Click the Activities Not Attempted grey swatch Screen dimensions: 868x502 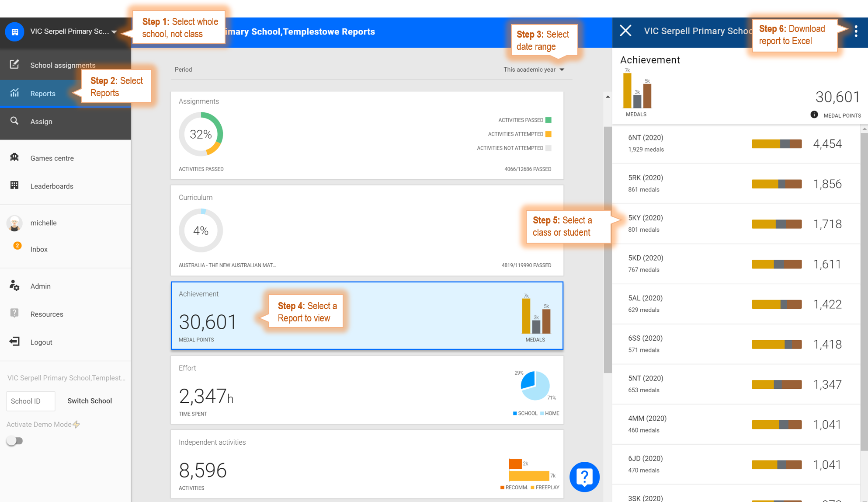[x=549, y=148]
